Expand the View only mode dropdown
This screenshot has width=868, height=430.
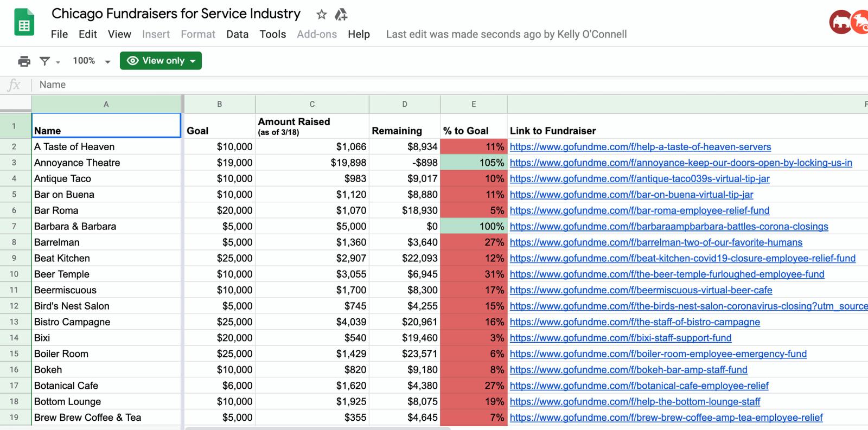coord(161,61)
